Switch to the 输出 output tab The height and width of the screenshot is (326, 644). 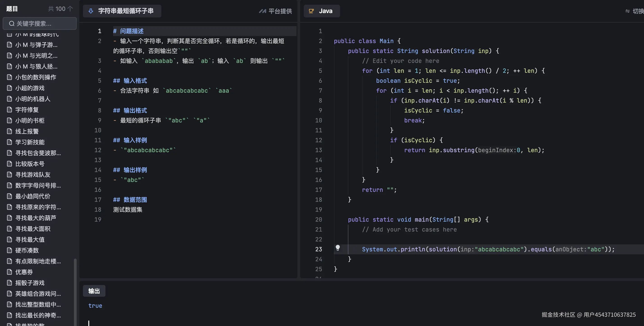click(x=94, y=291)
